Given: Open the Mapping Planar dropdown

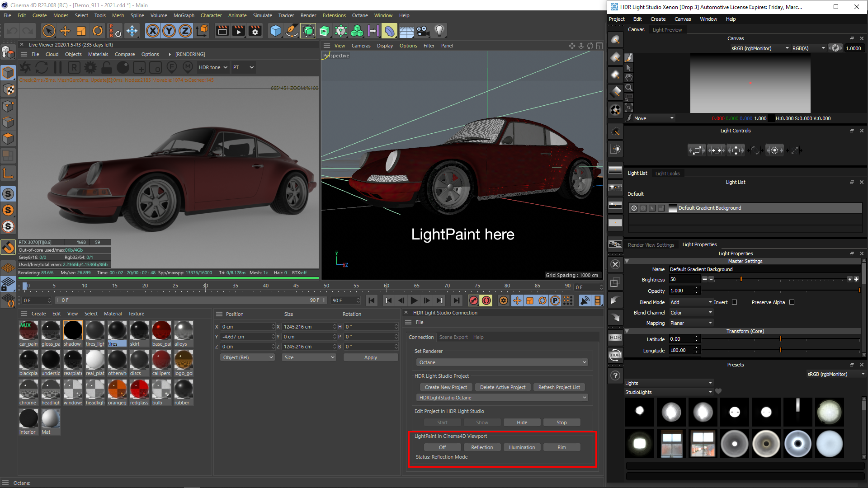Looking at the screenshot, I should [691, 323].
